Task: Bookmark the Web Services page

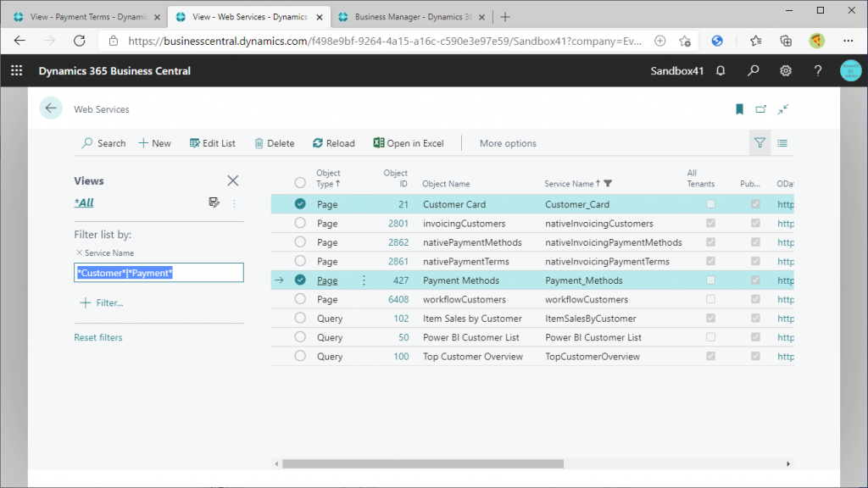Action: 739,109
